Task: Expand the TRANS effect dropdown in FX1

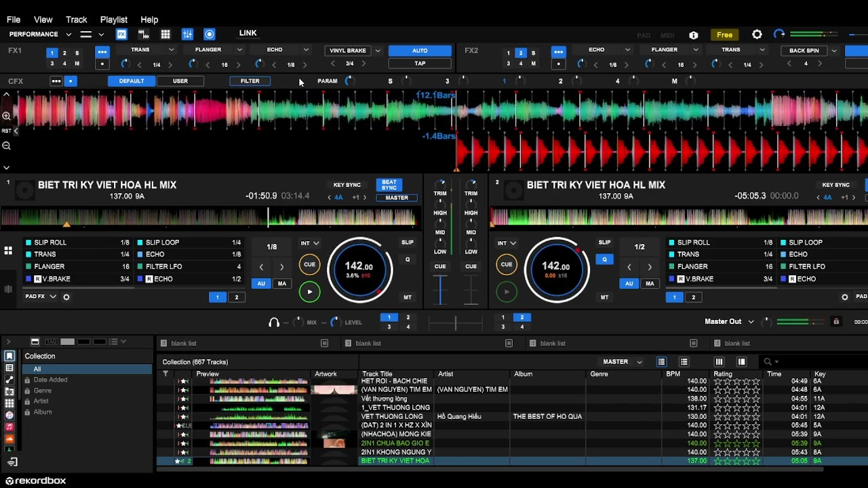Action: (171, 49)
